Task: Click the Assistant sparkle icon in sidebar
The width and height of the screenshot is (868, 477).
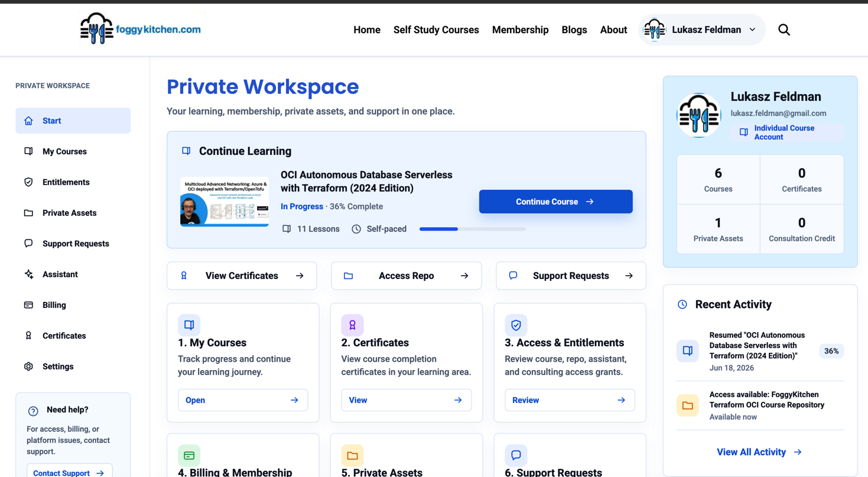Action: pyautogui.click(x=28, y=274)
